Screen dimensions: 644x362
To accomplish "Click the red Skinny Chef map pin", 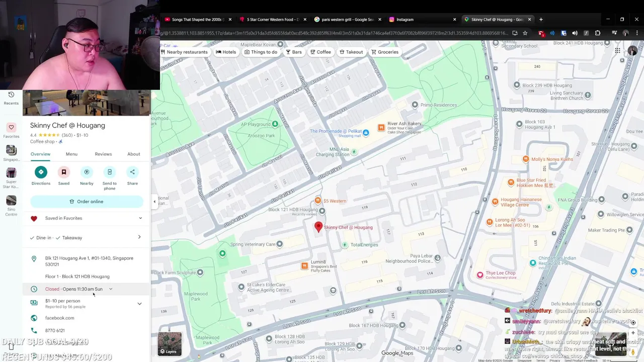I will tap(318, 227).
